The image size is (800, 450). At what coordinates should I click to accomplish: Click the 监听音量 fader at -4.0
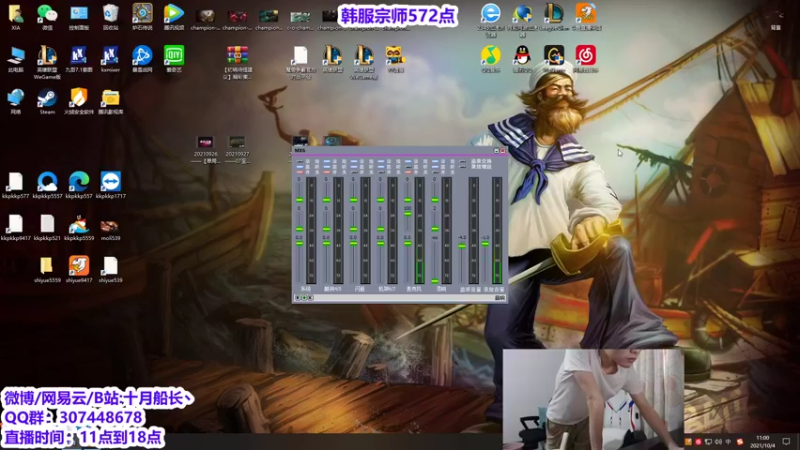coord(462,246)
